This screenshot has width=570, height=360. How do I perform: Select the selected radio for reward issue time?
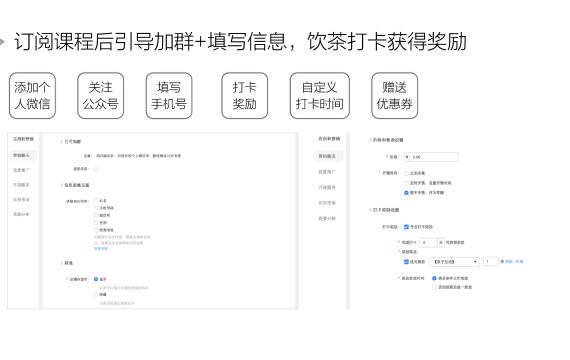click(x=434, y=278)
